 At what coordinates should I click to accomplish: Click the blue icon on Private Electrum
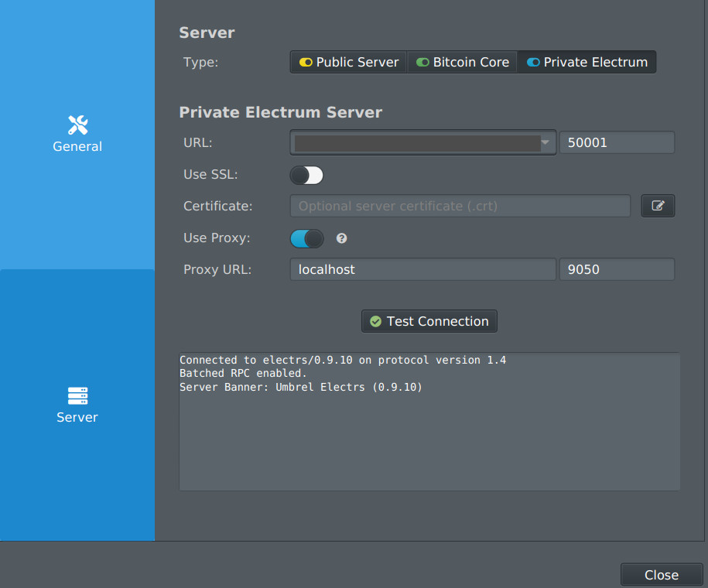[x=535, y=62]
